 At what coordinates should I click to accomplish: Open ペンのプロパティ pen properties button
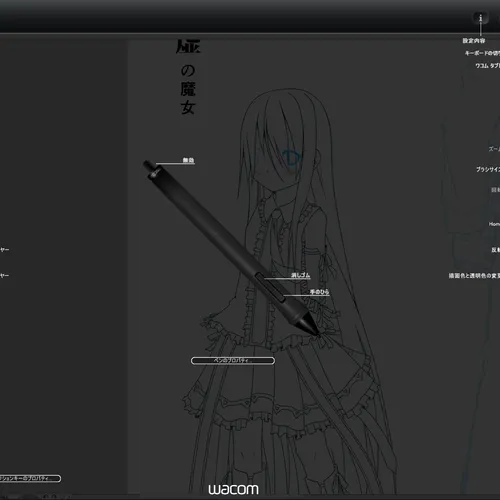click(x=233, y=361)
